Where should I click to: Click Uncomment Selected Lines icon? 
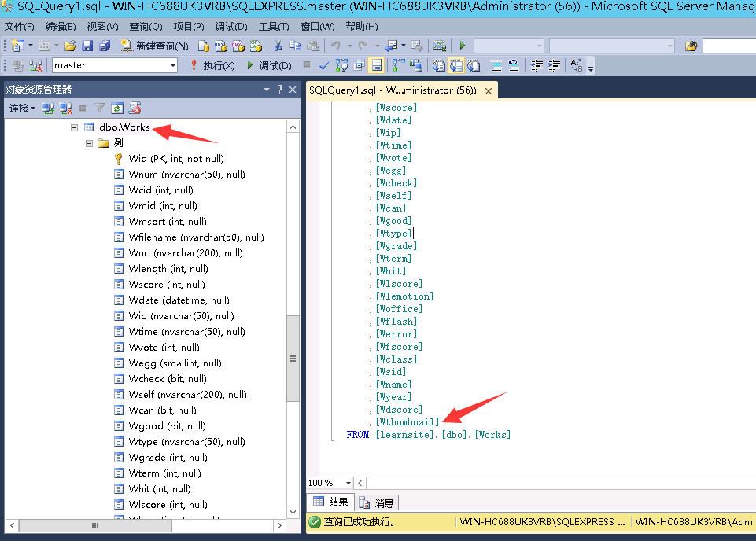(514, 65)
